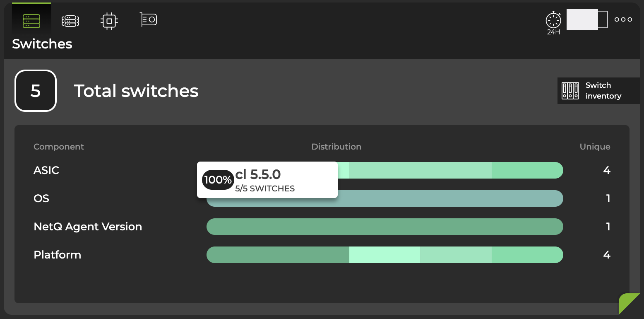Viewport: 644px width, 319px height.
Task: Open the Switch inventory link text
Action: pyautogui.click(x=603, y=90)
